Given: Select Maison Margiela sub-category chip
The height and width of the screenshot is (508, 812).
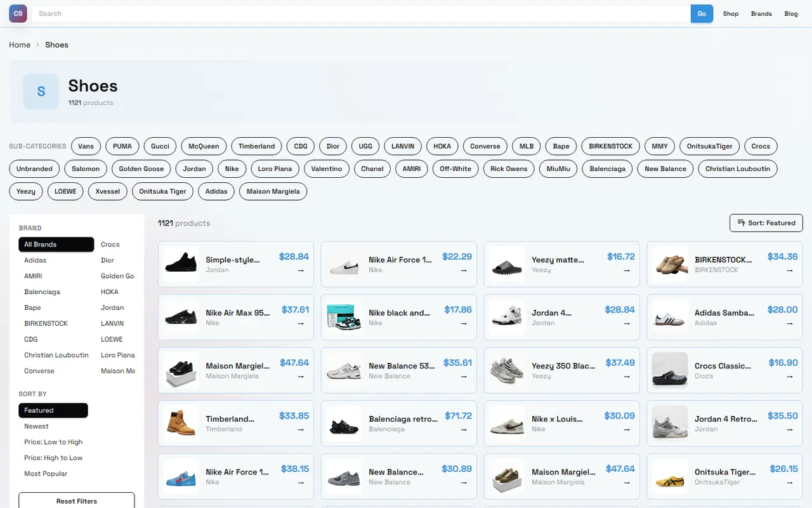Looking at the screenshot, I should (273, 191).
